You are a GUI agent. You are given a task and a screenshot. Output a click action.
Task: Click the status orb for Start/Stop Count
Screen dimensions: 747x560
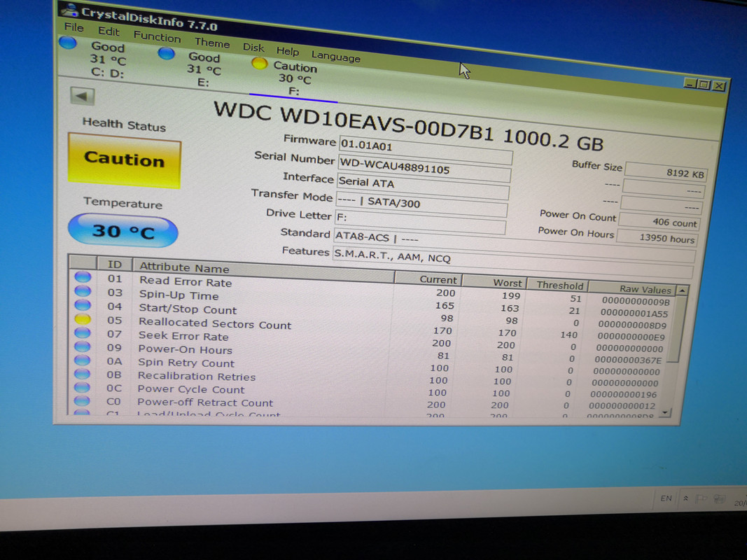[x=83, y=304]
